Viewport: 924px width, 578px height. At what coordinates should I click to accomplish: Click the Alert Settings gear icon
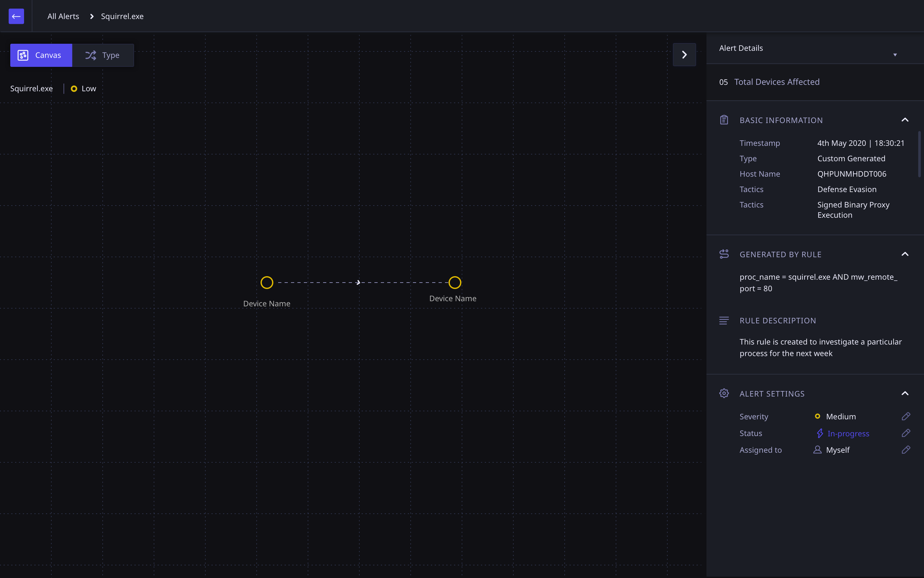(724, 393)
